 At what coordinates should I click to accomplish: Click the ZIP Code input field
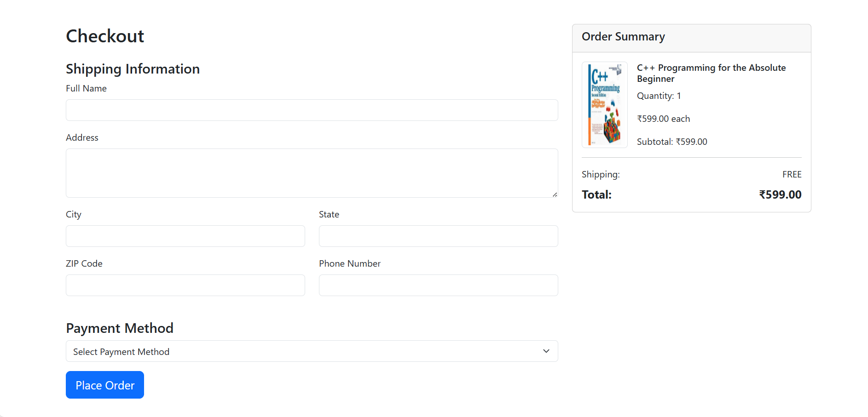185,285
